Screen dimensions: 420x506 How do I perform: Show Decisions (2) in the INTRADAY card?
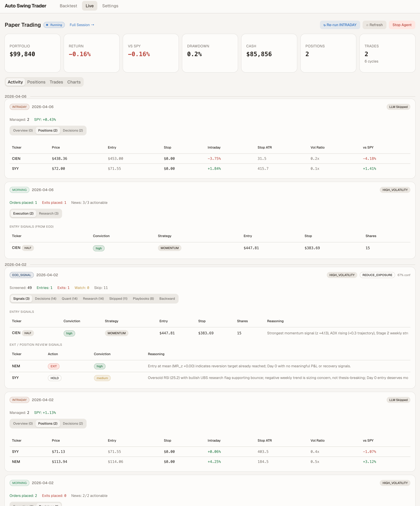(73, 130)
